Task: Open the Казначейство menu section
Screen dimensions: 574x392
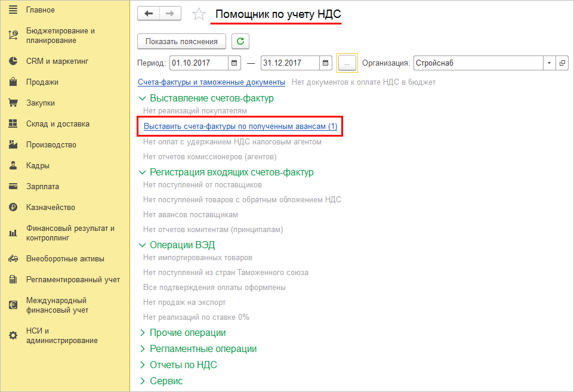Action: point(50,208)
